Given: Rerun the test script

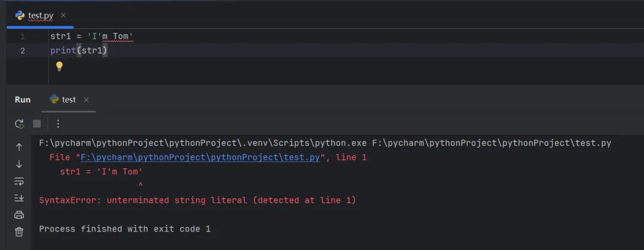Looking at the screenshot, I should [x=19, y=124].
